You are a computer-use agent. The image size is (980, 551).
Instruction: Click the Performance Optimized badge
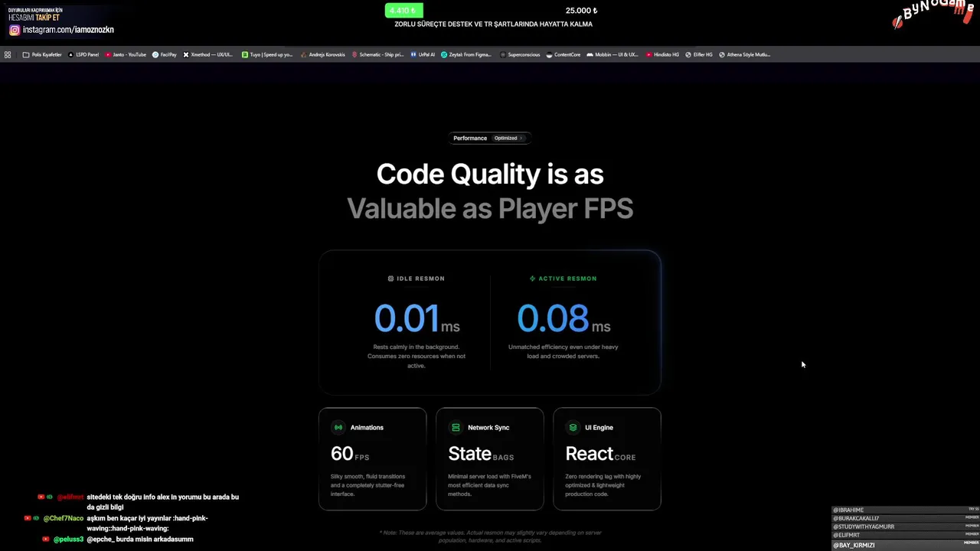[490, 138]
